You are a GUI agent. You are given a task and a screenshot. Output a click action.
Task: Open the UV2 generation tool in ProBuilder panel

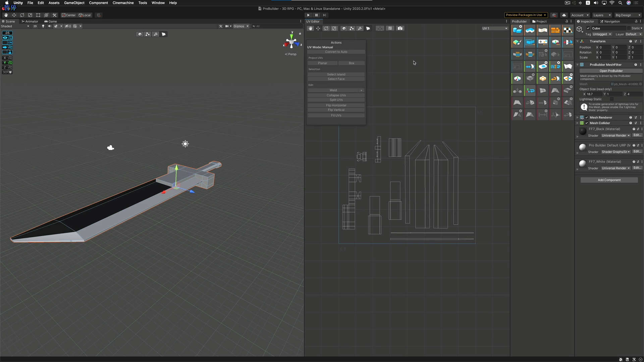pyautogui.click(x=555, y=66)
